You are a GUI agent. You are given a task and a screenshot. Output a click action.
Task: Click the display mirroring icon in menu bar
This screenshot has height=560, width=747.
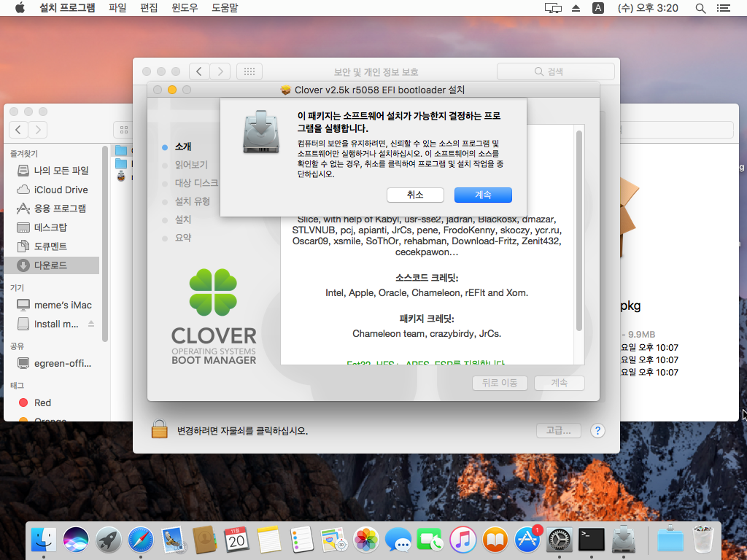pos(553,7)
